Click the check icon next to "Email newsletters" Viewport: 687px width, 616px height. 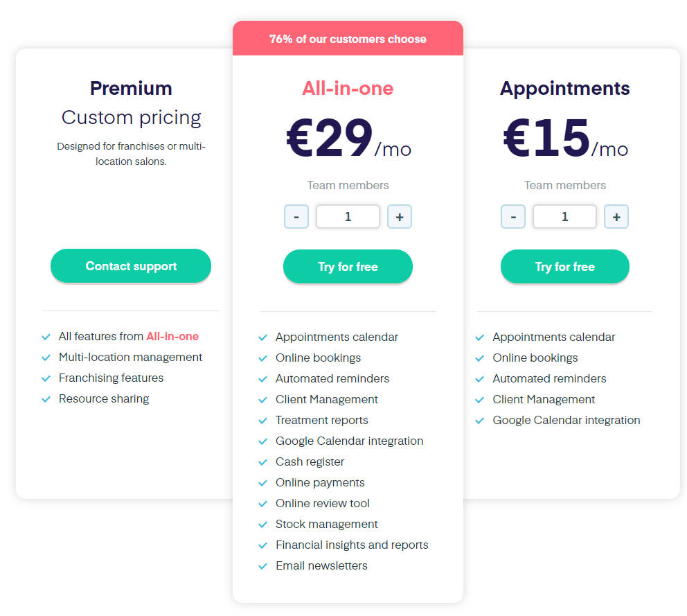(263, 565)
